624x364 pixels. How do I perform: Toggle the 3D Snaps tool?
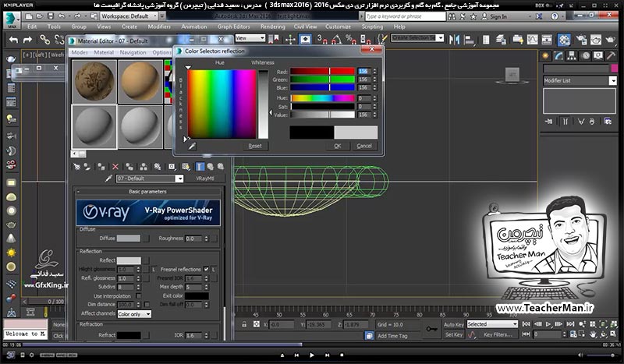(321, 39)
